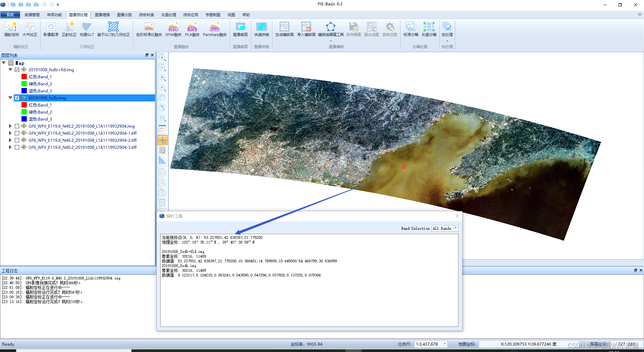
Task: Activate the highlighted probe crosshair tool
Action: click(162, 140)
